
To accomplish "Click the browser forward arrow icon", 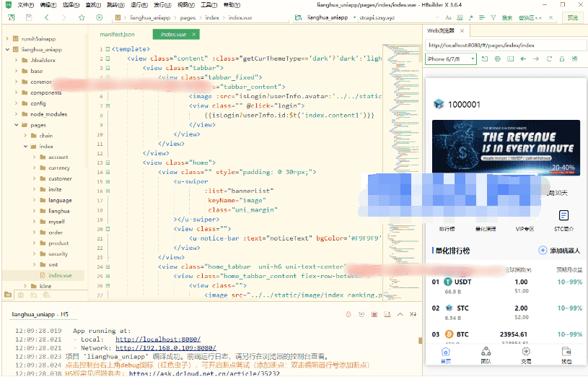I will (536, 59).
